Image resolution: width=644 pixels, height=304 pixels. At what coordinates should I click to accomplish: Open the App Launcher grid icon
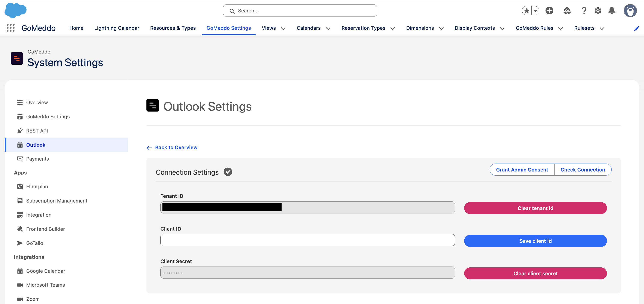(x=10, y=28)
